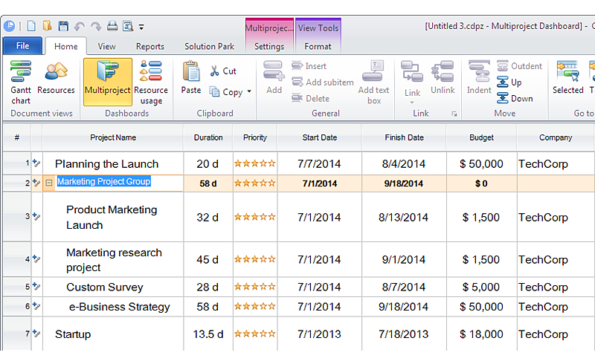This screenshot has height=364, width=595.
Task: Open the Gantt chart view
Action: coord(21,82)
